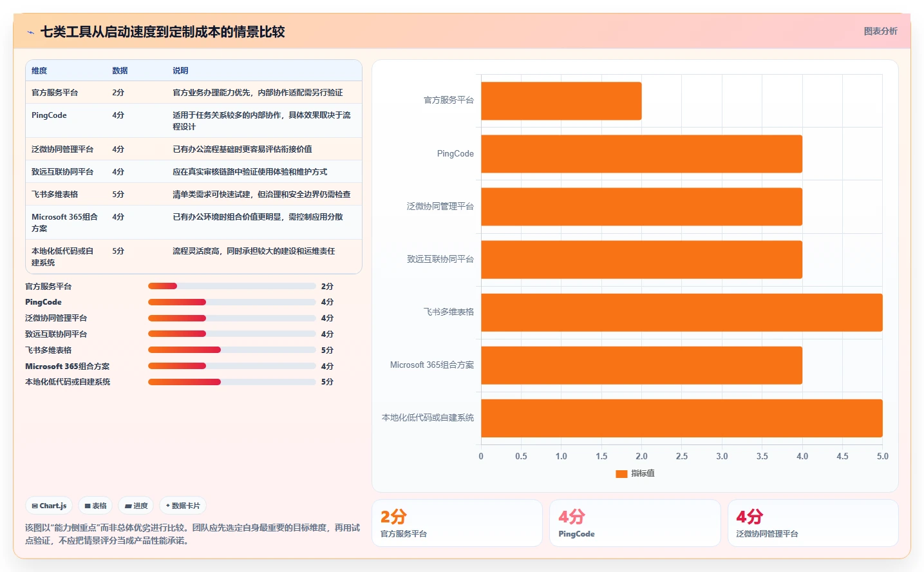924x572 pixels.
Task: Open the 4分 泛微协同管理平台 summary card
Action: [x=813, y=523]
